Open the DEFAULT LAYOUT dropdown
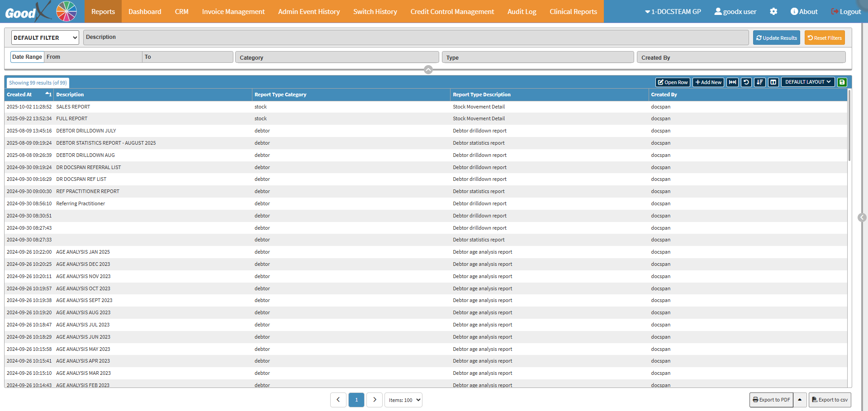This screenshot has height=411, width=868. [x=807, y=82]
